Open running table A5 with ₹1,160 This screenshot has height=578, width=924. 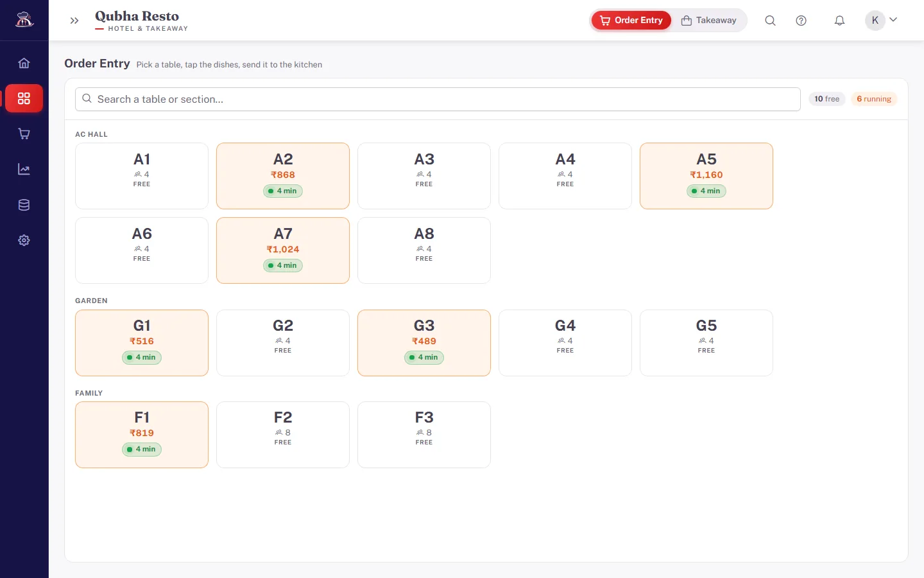(x=706, y=176)
